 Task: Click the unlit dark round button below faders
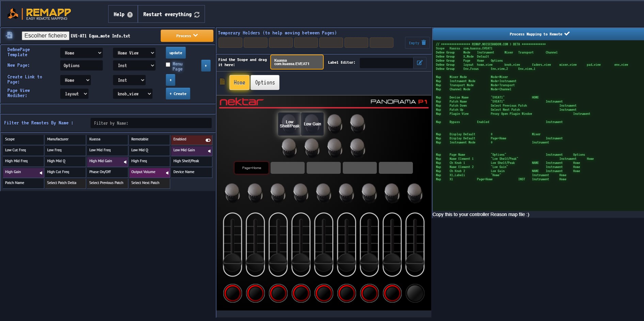pyautogui.click(x=415, y=293)
